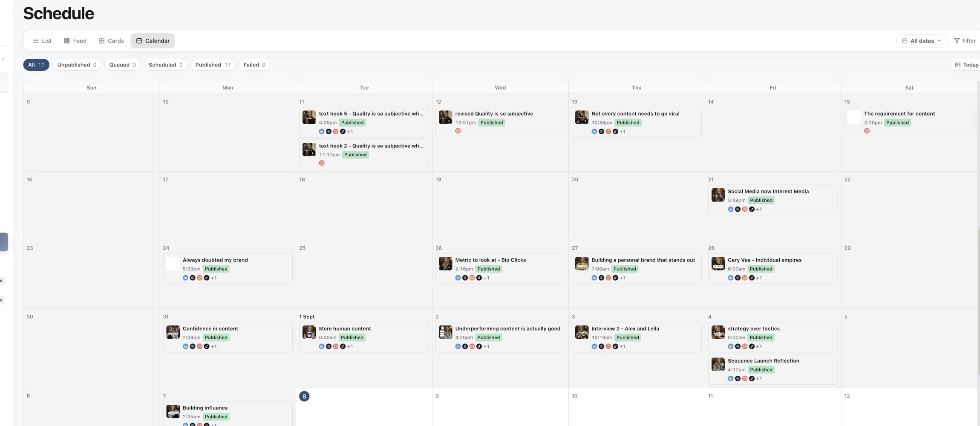Open the Sequence Launch Reflection post title
The width and height of the screenshot is (980, 426).
[763, 361]
